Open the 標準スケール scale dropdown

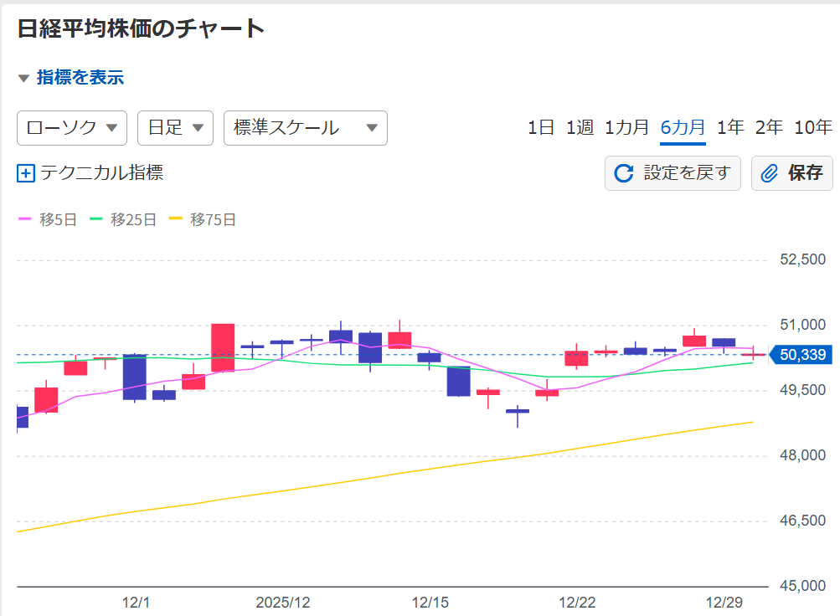(305, 128)
